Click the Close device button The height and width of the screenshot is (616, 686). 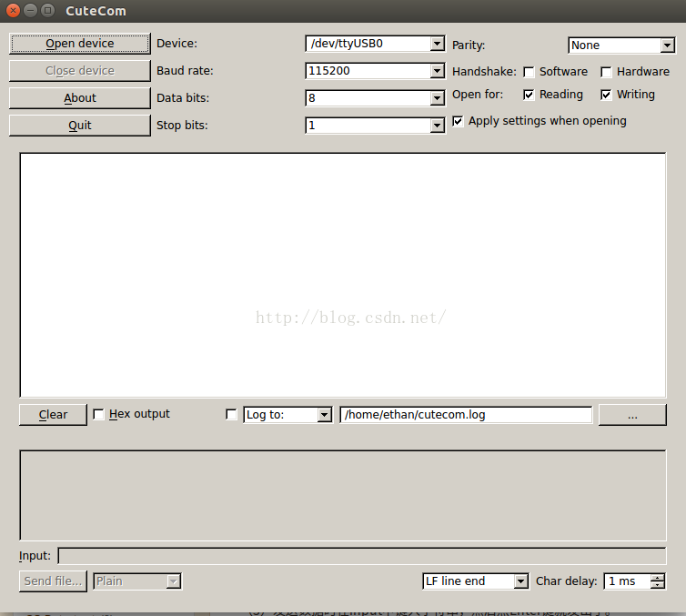80,71
